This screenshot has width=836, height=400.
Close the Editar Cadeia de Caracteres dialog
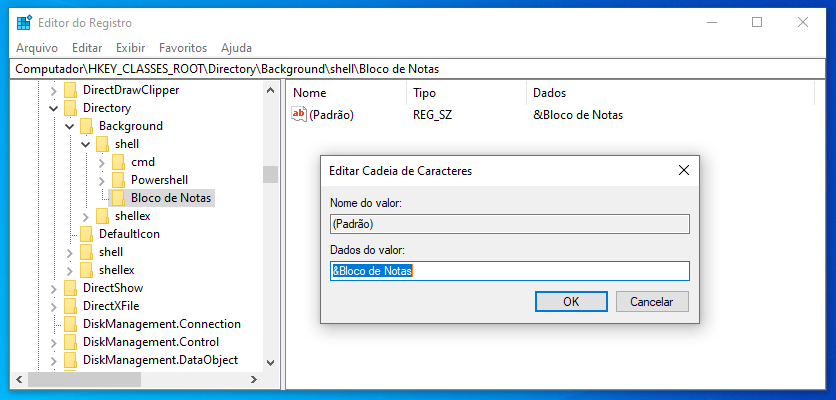(x=684, y=171)
